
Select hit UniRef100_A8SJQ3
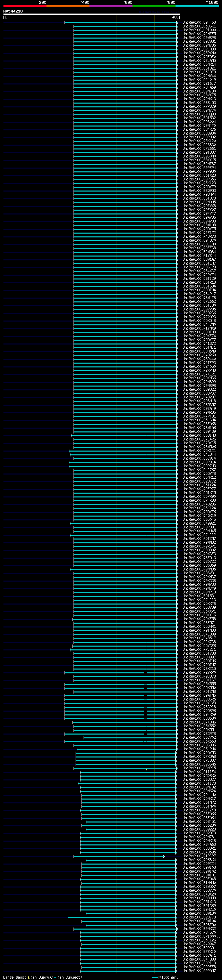click(x=199, y=103)
